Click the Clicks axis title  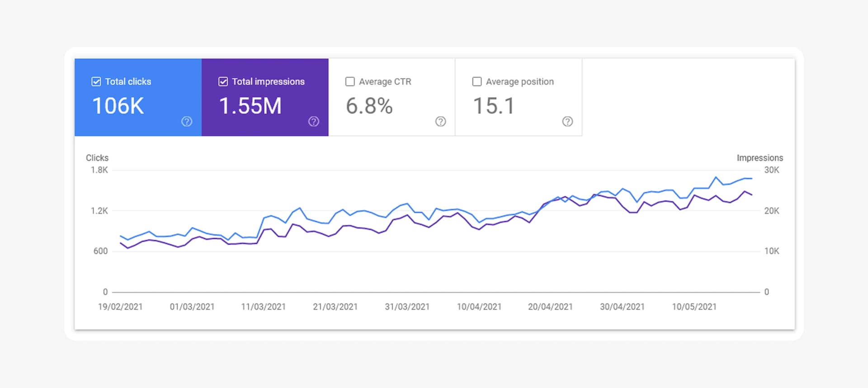97,158
